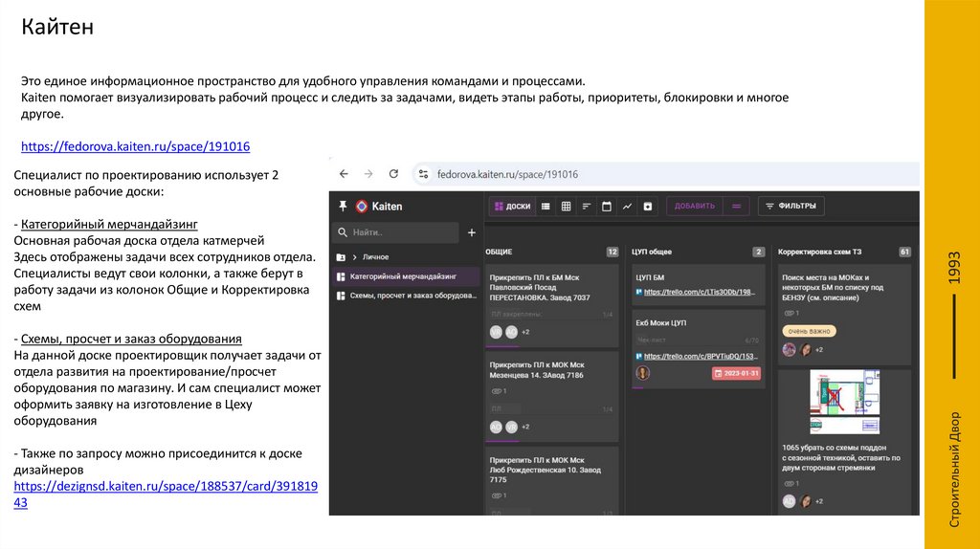Click the folder icon beside Личное
Image resolution: width=980 pixels, height=549 pixels.
[341, 257]
